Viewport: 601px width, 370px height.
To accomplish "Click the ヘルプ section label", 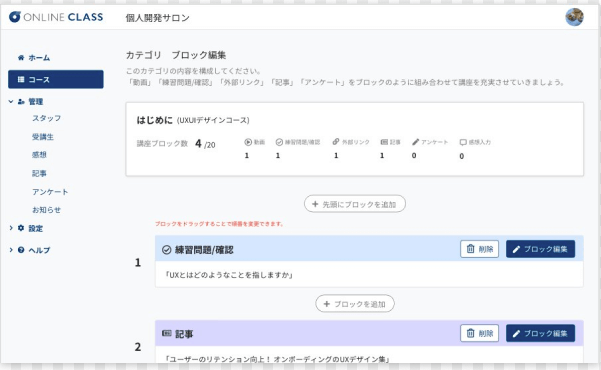I will [x=39, y=250].
